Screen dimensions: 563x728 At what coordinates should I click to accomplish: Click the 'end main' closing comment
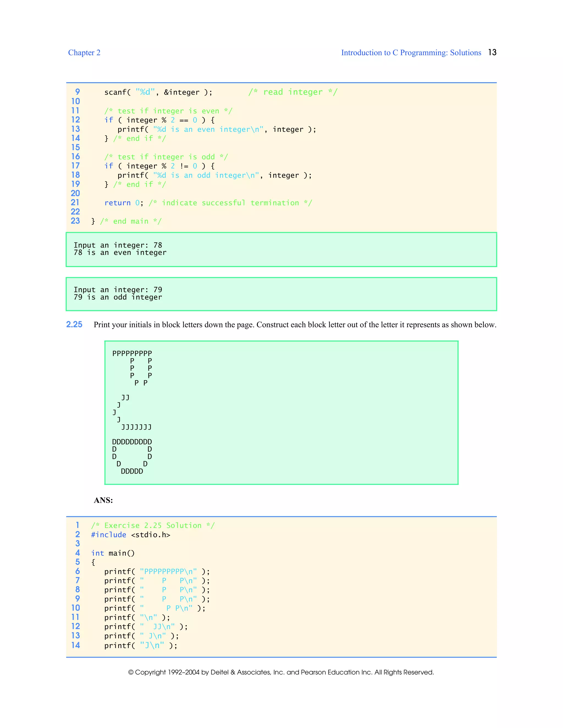(130, 221)
